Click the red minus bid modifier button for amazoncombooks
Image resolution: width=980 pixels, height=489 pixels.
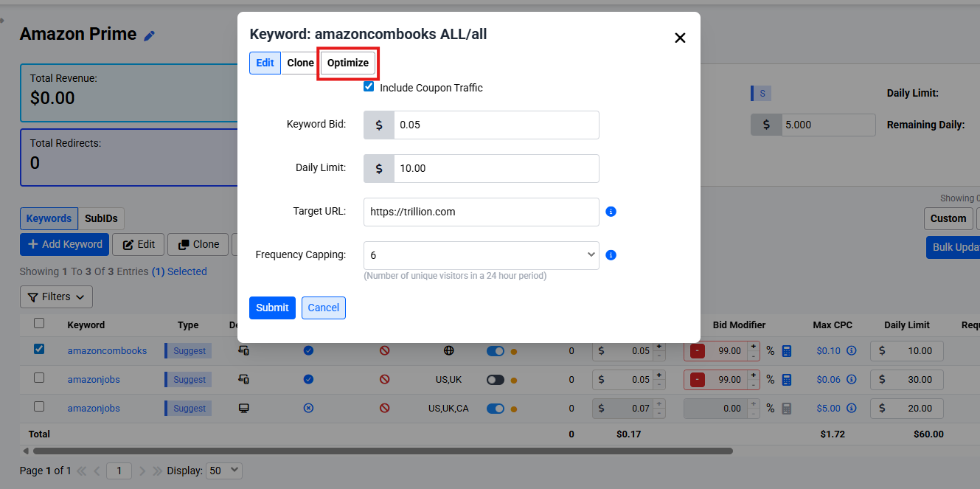click(x=697, y=351)
